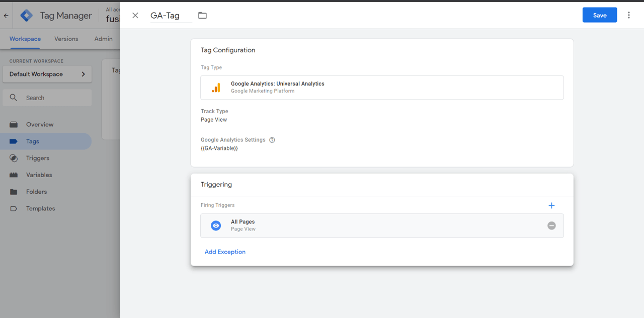
Task: Open Templates in the sidebar
Action: [46, 208]
